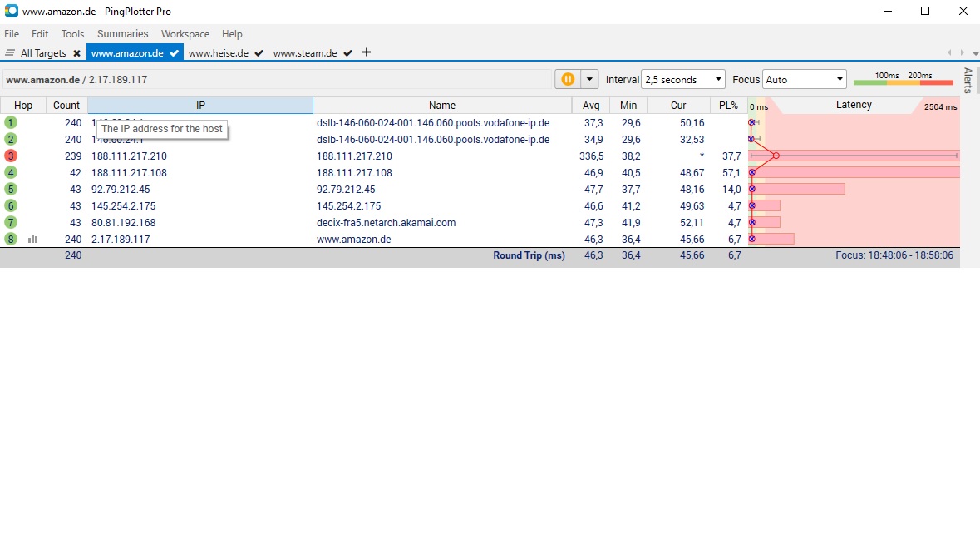980x539 pixels.
Task: Click the bar chart icon on hop 8
Action: [x=33, y=239]
